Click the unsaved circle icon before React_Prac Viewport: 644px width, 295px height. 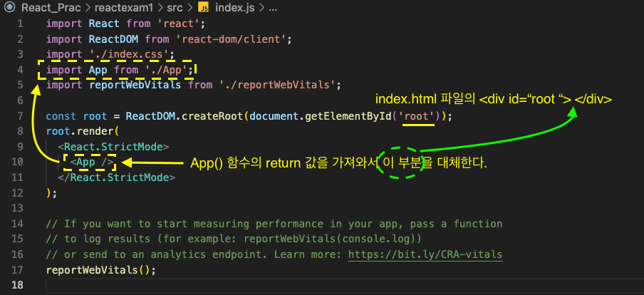pos(10,7)
